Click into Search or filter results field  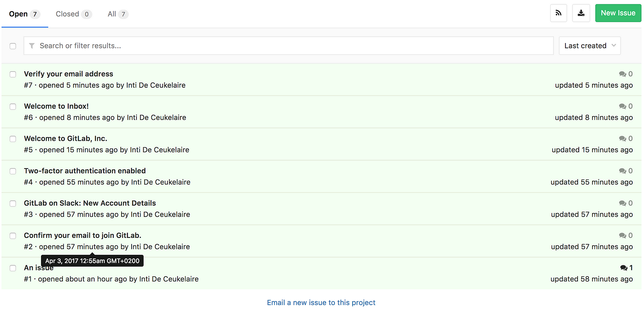point(289,46)
